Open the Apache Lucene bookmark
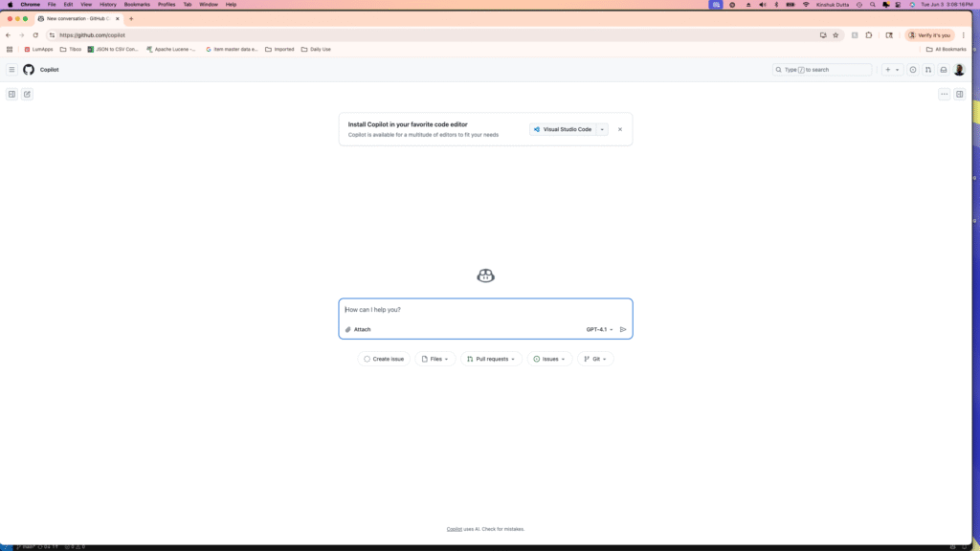980x551 pixels. tap(171, 50)
